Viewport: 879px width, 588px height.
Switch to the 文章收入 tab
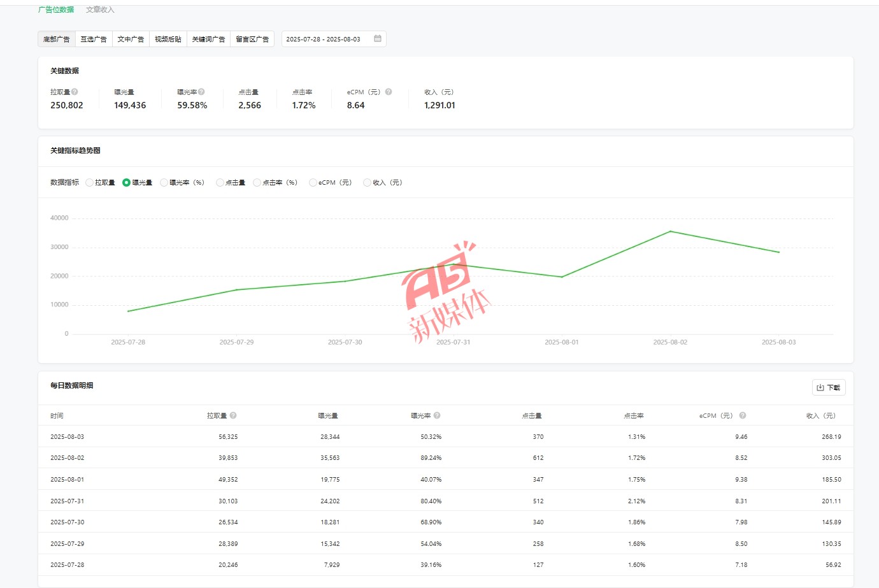point(100,10)
